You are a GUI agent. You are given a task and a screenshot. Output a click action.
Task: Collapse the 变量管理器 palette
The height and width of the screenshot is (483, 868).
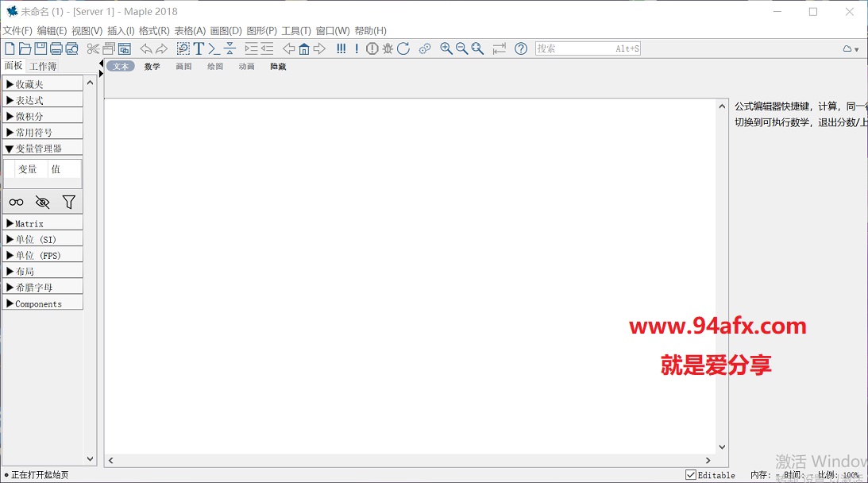click(x=43, y=149)
